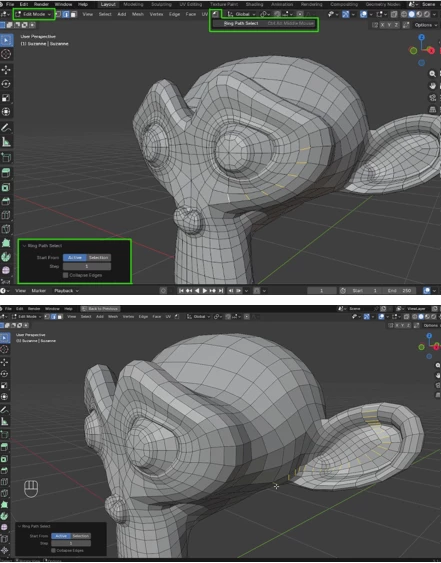The width and height of the screenshot is (441, 563).
Task: Toggle camera view icon in upper viewport
Action: click(x=432, y=97)
